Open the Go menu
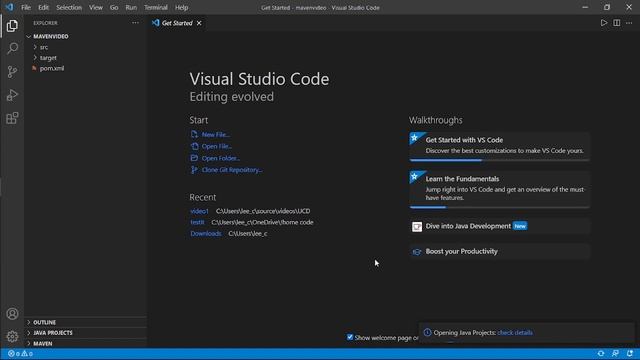 click(114, 7)
